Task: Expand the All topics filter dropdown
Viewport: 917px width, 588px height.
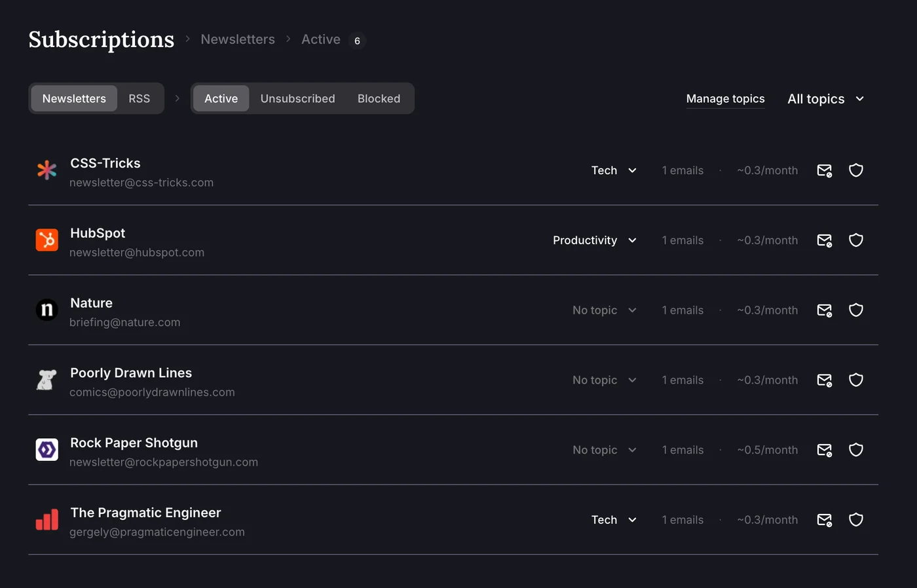Action: 826,99
